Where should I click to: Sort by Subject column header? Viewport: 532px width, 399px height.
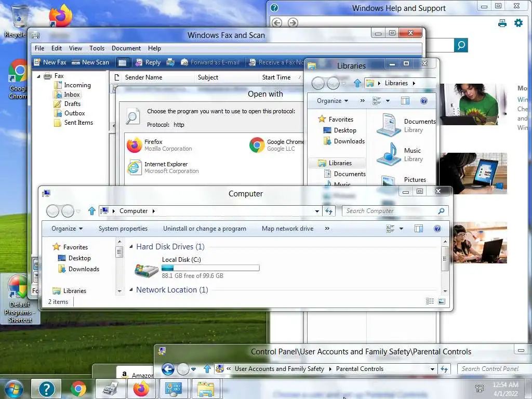(x=208, y=77)
